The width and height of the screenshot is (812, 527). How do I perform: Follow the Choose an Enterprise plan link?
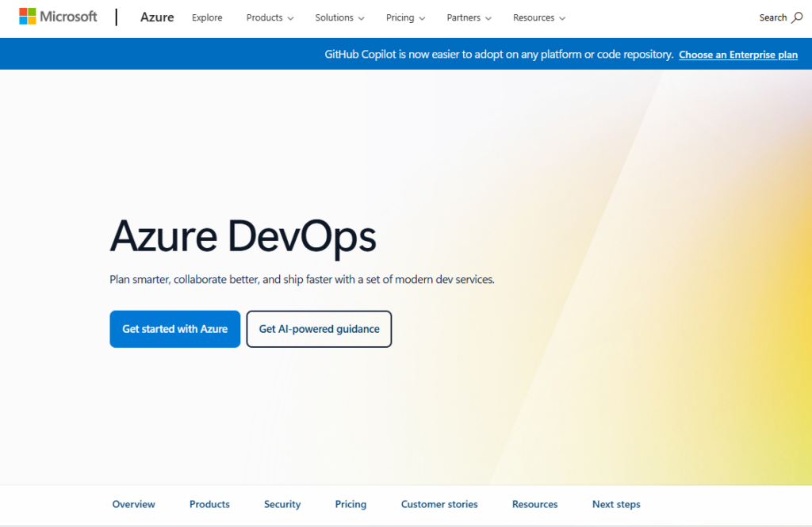point(738,55)
